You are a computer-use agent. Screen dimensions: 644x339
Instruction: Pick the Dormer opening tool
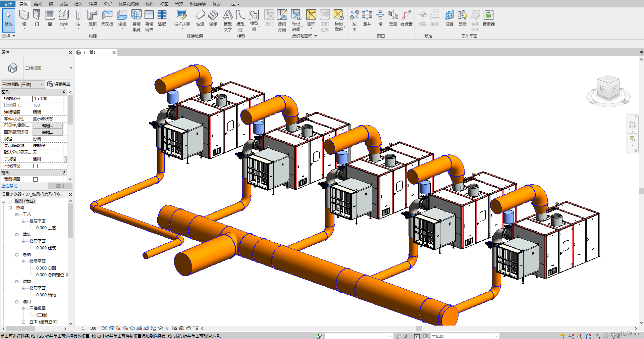407,18
